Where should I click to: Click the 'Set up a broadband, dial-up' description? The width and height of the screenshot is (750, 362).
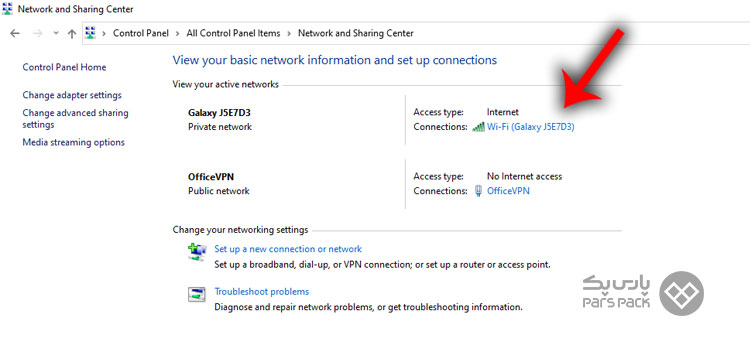point(382,264)
